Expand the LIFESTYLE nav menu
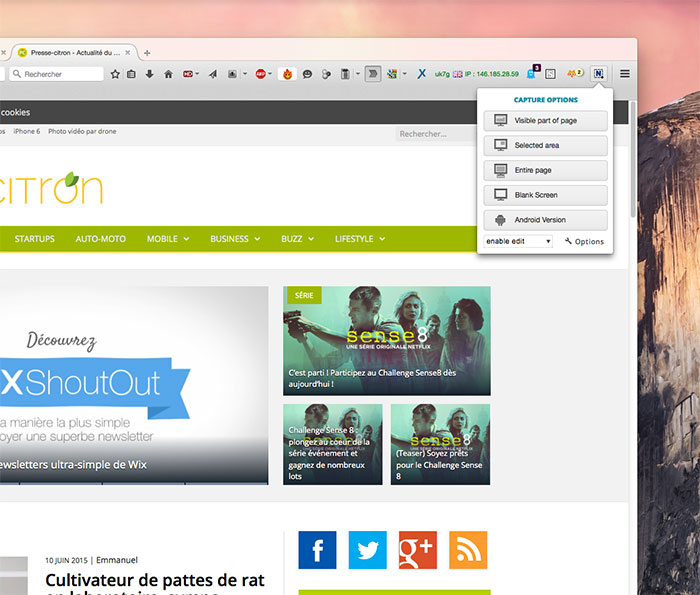Viewport: 700px width, 595px height. coord(360,239)
